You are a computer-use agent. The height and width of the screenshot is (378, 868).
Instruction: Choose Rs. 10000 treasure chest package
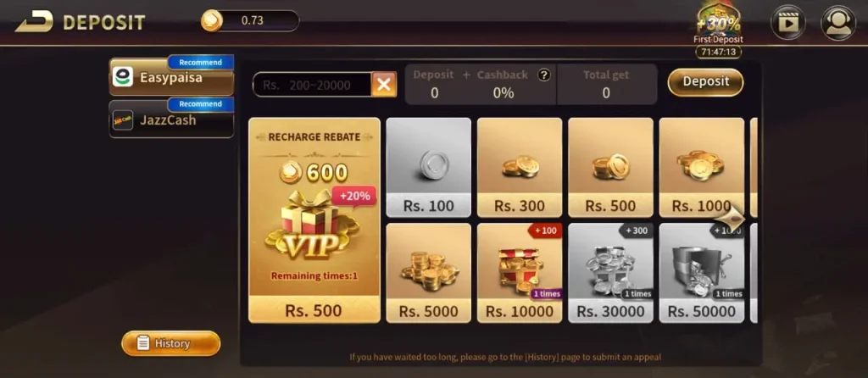(x=520, y=273)
